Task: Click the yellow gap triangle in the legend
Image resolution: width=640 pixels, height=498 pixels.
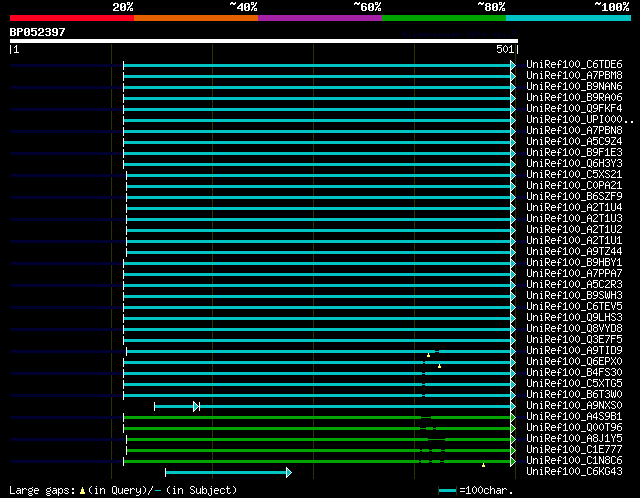Action: point(82,491)
